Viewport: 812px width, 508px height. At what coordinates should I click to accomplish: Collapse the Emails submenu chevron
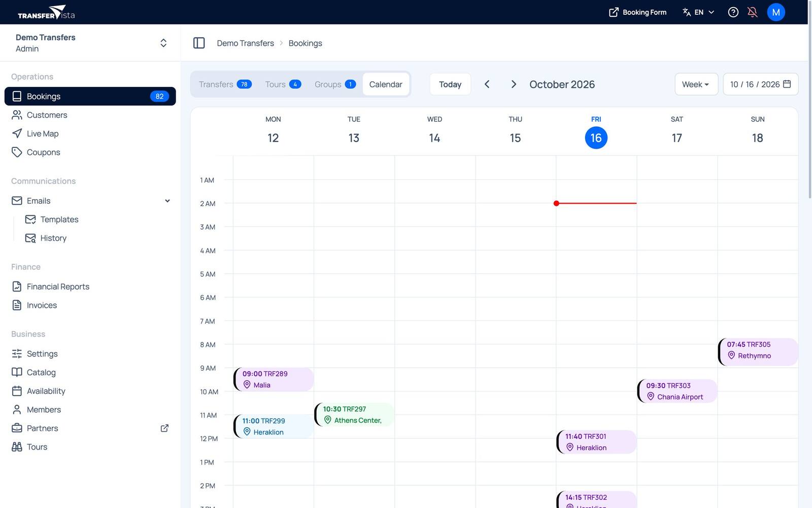click(167, 201)
